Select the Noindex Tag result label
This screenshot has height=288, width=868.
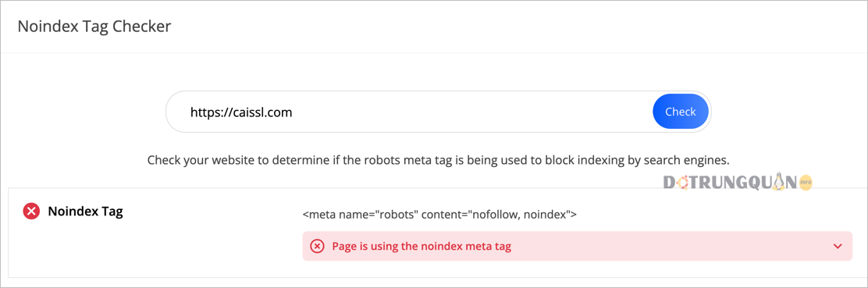click(x=85, y=211)
